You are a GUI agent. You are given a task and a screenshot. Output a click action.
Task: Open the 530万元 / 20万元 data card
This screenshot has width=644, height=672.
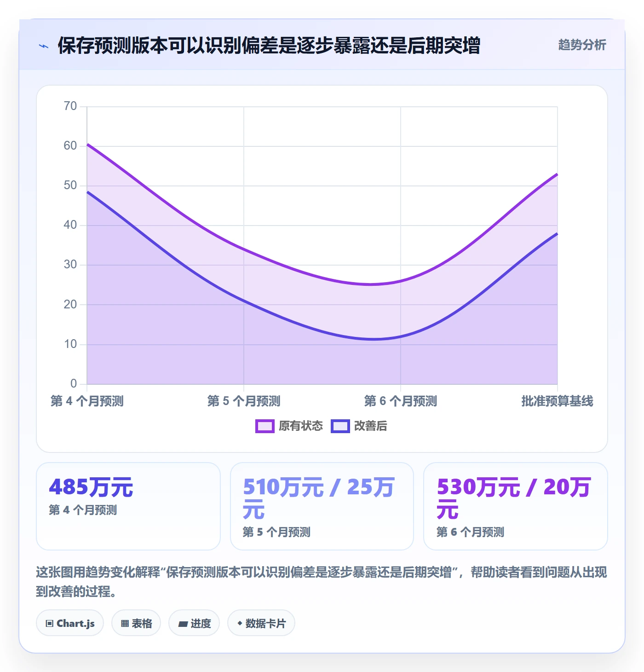516,506
